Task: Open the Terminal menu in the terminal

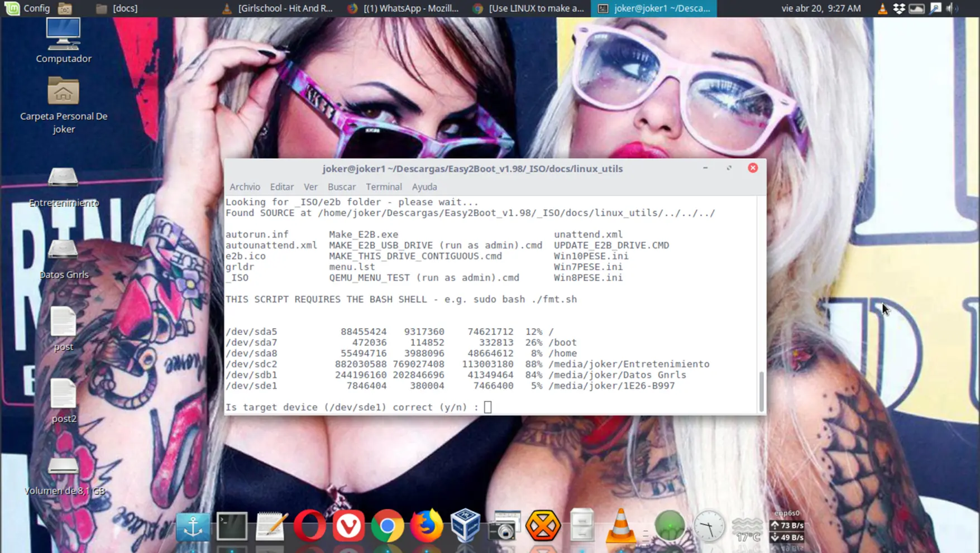Action: (384, 187)
